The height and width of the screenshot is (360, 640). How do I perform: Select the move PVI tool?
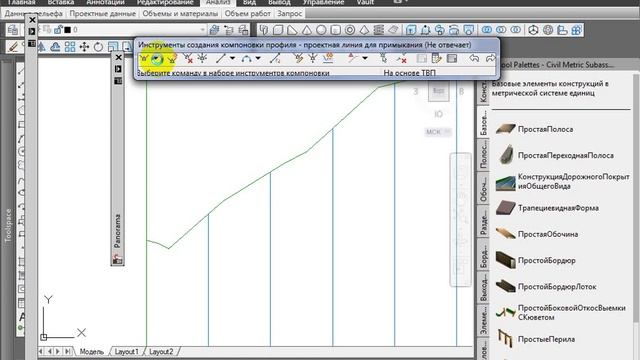pos(202,59)
